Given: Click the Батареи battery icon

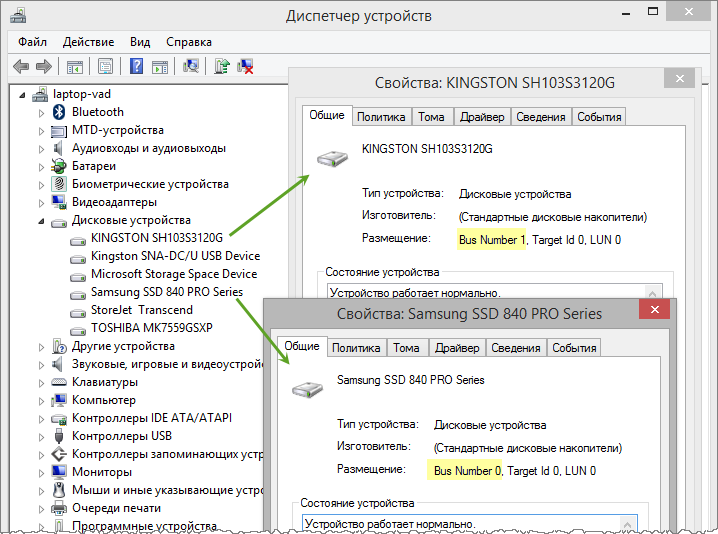Looking at the screenshot, I should point(59,166).
